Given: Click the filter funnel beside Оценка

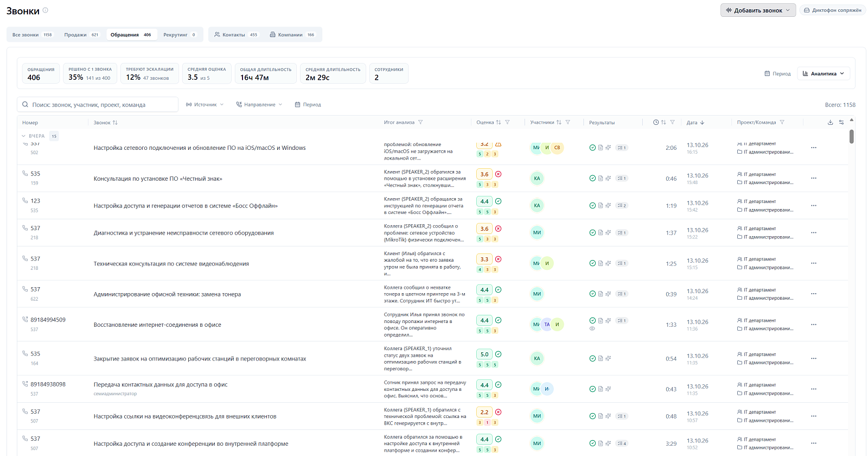Looking at the screenshot, I should tap(508, 123).
